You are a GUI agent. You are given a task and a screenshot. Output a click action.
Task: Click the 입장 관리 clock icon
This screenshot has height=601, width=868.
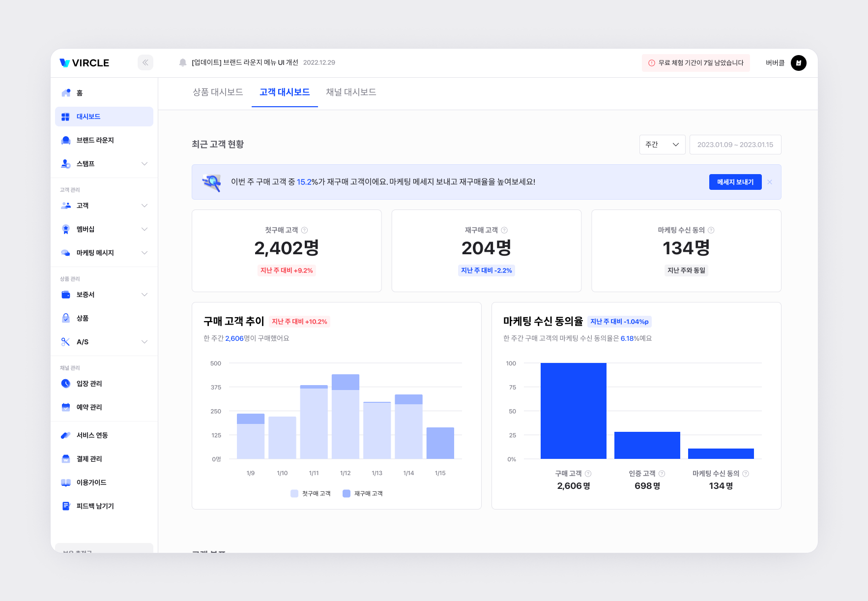point(66,384)
